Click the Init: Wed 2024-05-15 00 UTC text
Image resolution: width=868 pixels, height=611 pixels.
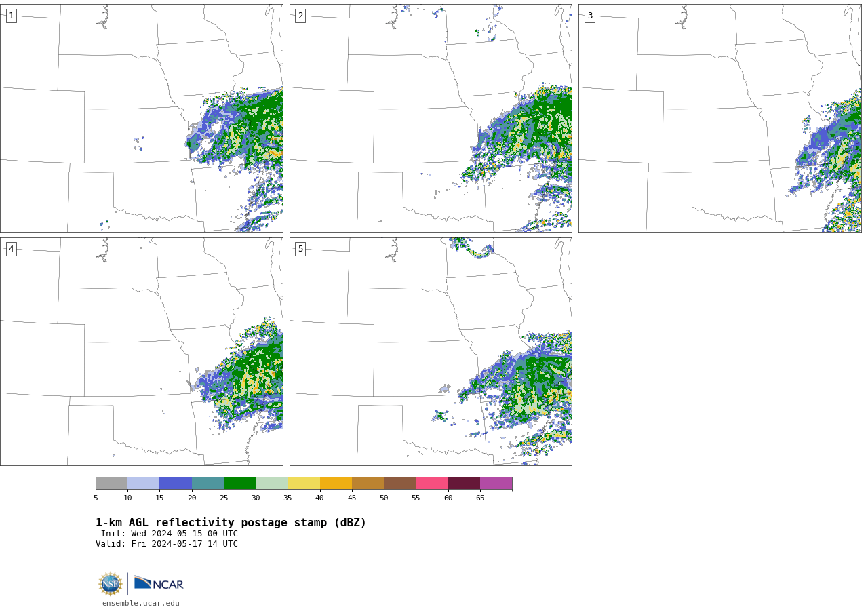click(170, 534)
